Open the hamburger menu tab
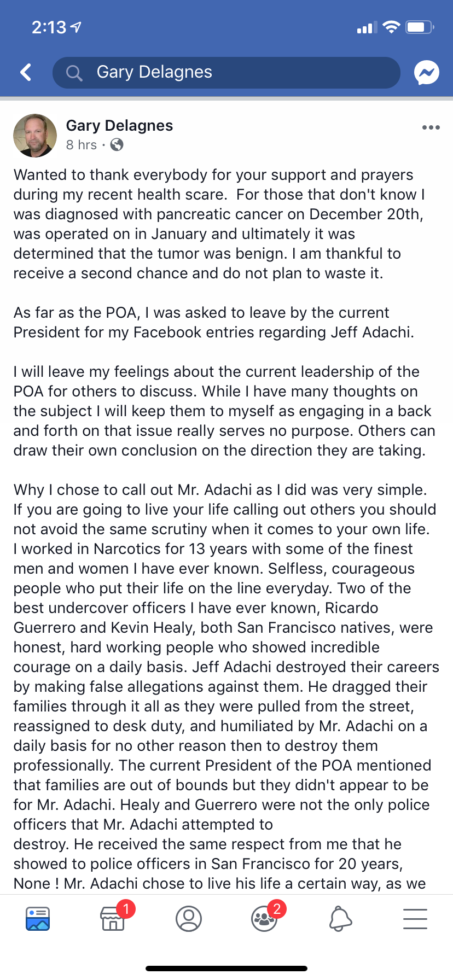The height and width of the screenshot is (980, 453). [415, 919]
